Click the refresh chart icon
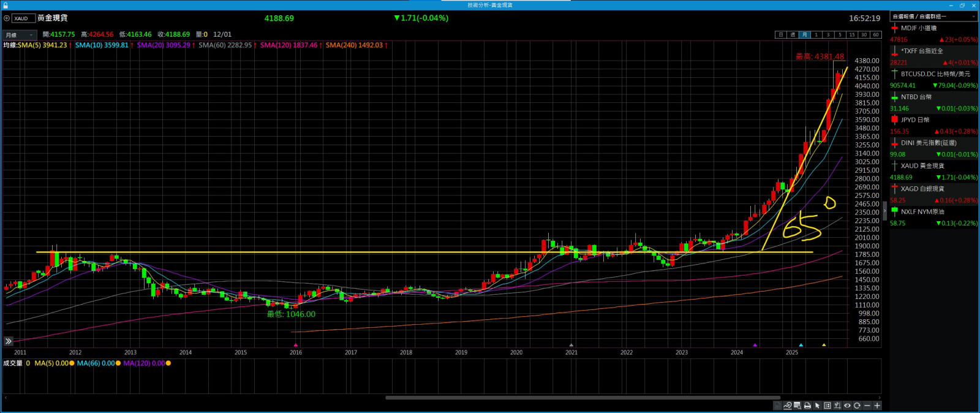 (857, 406)
